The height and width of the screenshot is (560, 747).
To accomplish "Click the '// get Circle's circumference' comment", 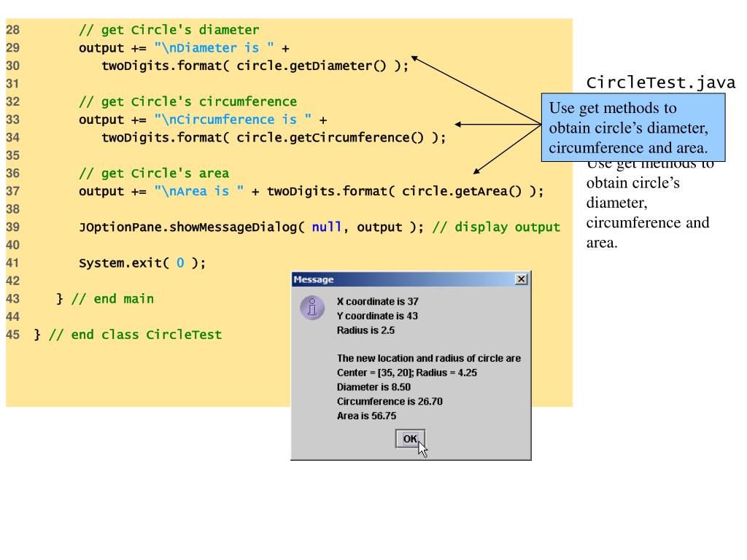I will click(187, 101).
